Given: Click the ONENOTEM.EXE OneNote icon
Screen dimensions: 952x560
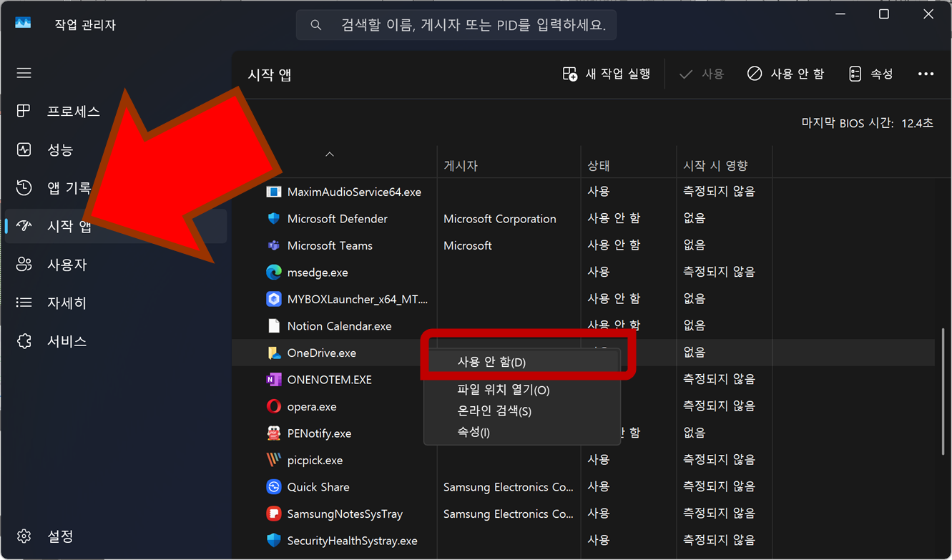Looking at the screenshot, I should point(274,380).
